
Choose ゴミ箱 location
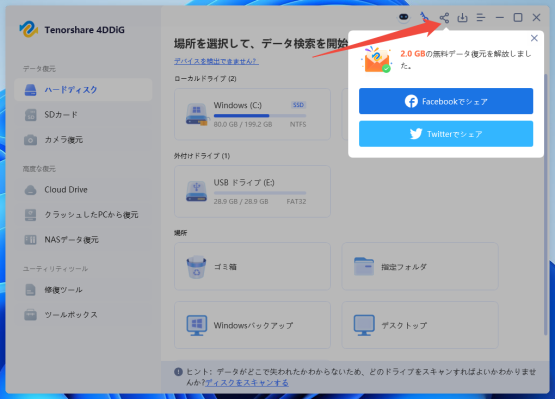(x=252, y=267)
